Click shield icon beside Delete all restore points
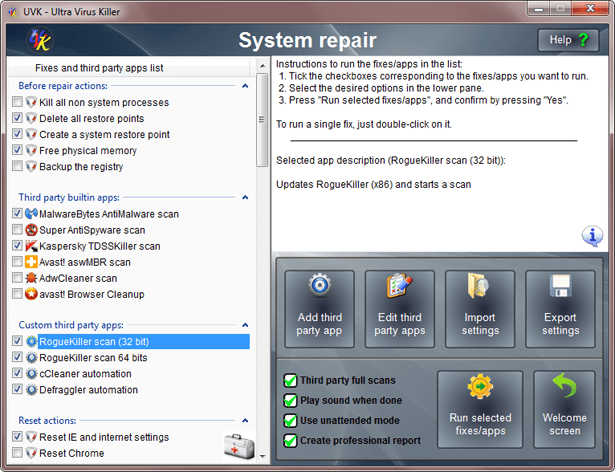Image resolution: width=615 pixels, height=472 pixels. pyautogui.click(x=31, y=118)
